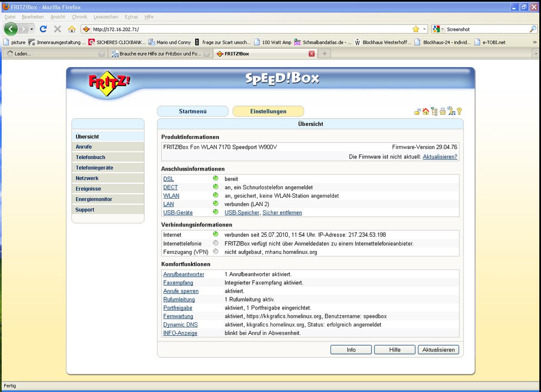Close the 'Brauche eure Hilfe' tab
541x392 pixels.
point(207,54)
